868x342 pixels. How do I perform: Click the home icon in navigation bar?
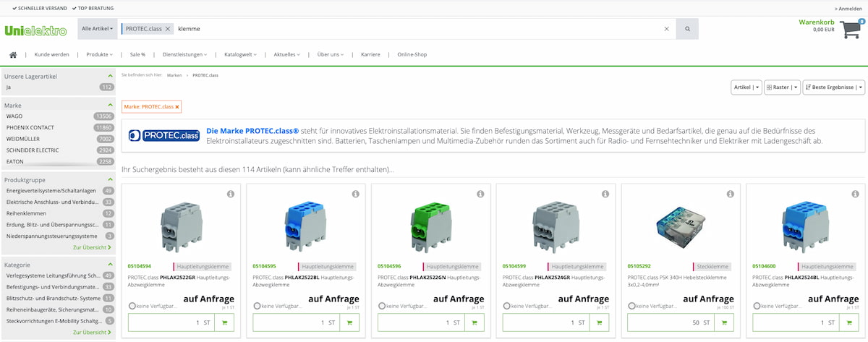(13, 54)
